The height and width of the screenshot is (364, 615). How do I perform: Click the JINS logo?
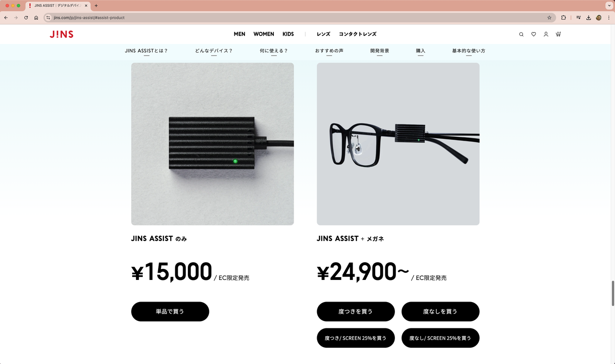[x=61, y=34]
